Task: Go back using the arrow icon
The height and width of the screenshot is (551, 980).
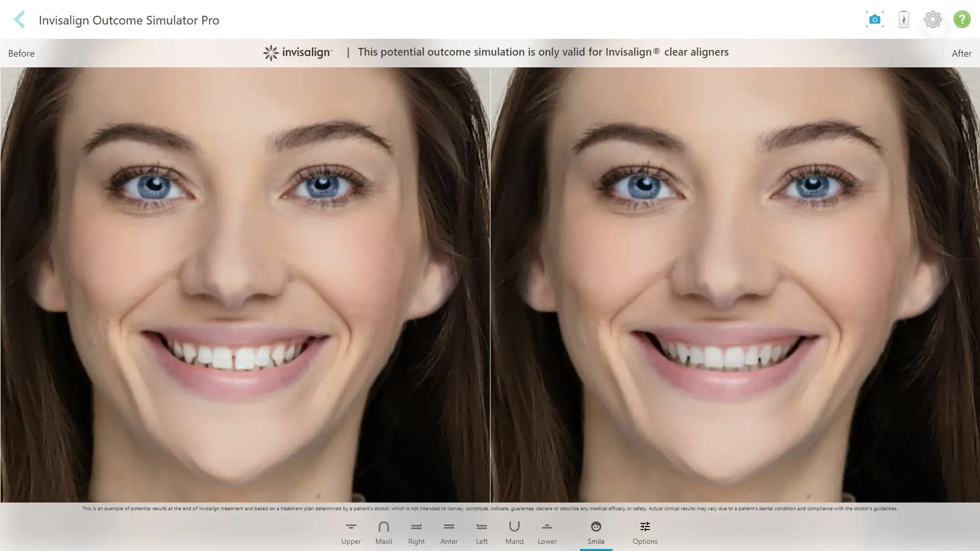Action: (x=19, y=20)
